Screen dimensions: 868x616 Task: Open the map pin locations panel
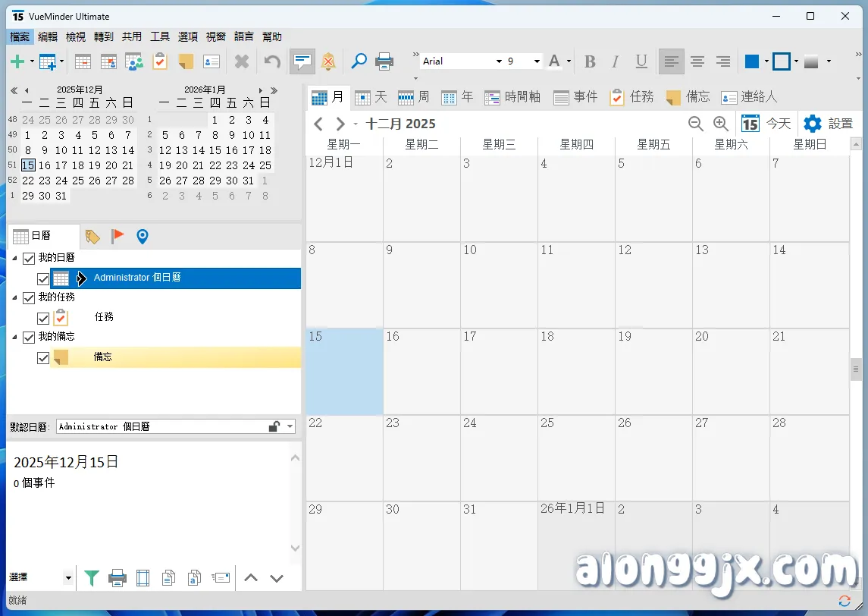point(142,237)
